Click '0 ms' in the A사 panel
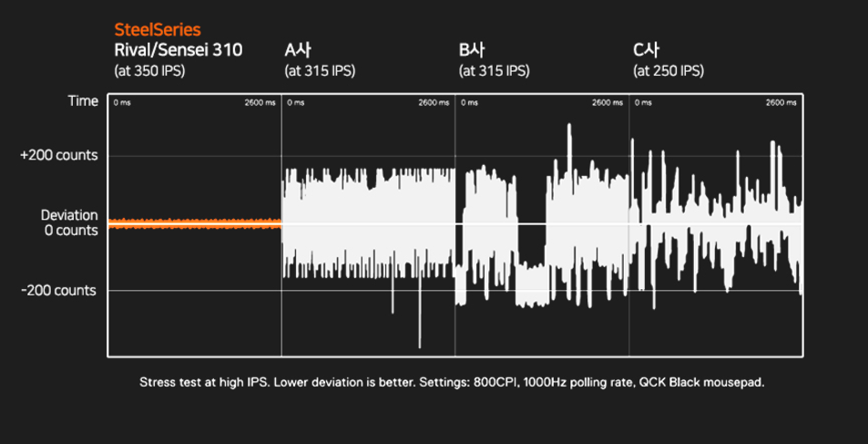The width and height of the screenshot is (868, 444). [296, 102]
